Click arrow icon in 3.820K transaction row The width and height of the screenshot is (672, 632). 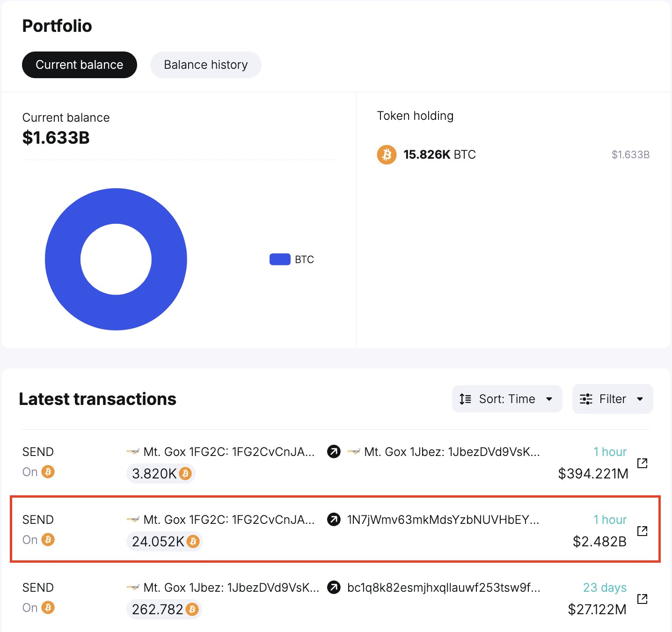pos(334,452)
